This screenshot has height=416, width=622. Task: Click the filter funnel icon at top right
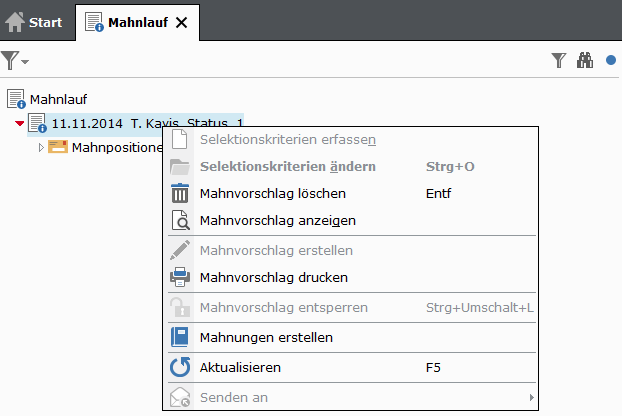coord(559,61)
